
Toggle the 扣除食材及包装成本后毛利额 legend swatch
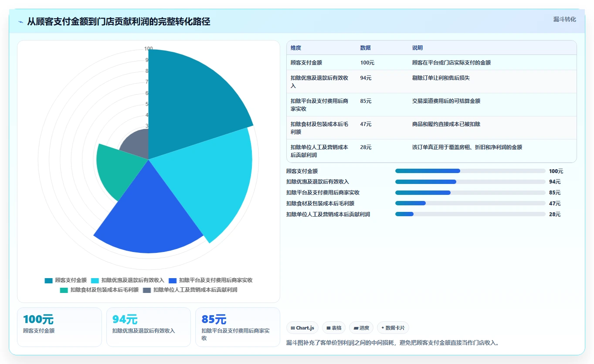pos(64,290)
